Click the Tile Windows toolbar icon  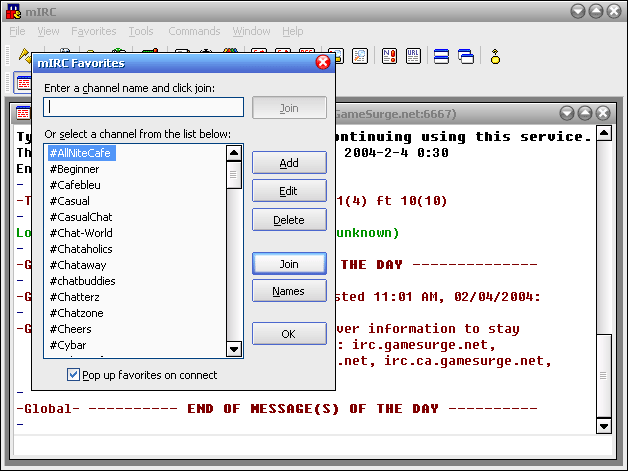(x=441, y=56)
